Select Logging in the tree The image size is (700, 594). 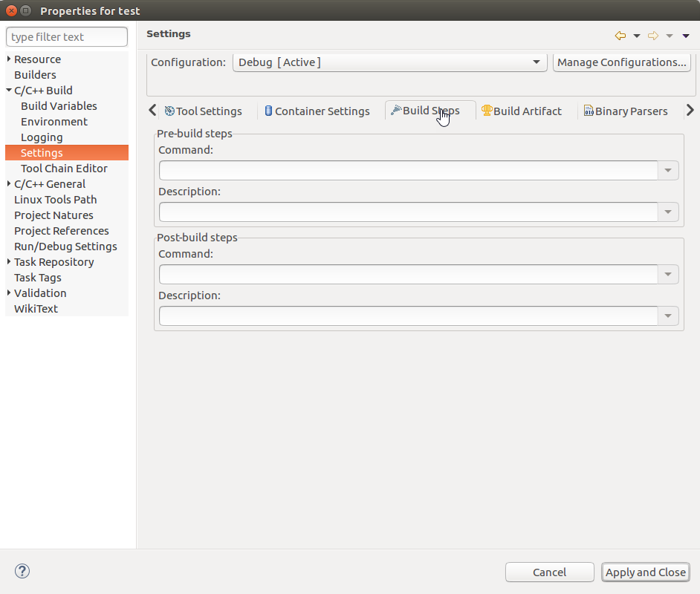click(x=42, y=137)
